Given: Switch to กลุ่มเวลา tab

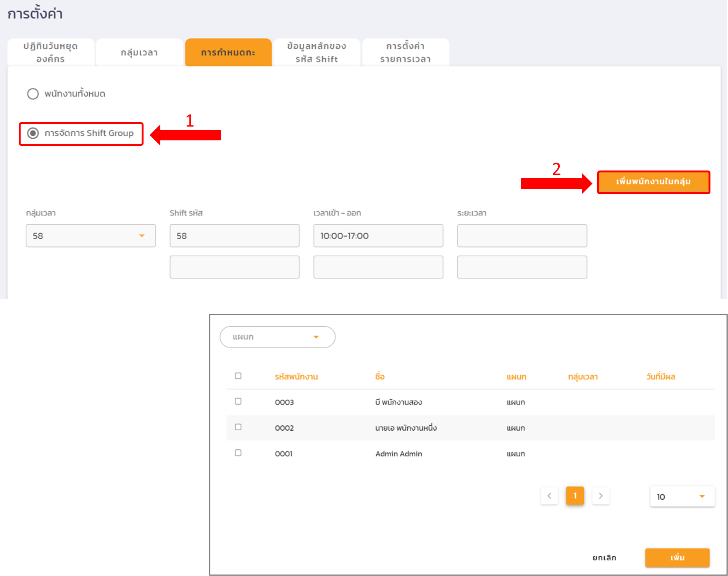Looking at the screenshot, I should [139, 53].
